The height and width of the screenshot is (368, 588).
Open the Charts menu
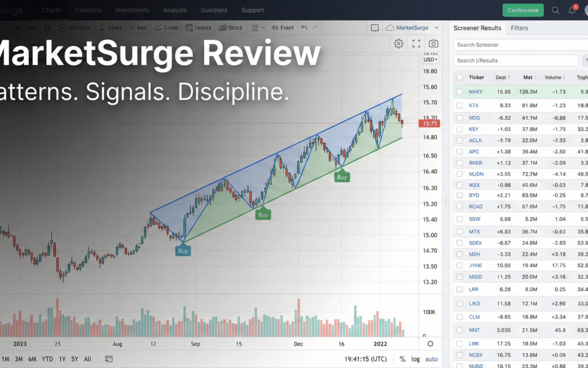(51, 10)
